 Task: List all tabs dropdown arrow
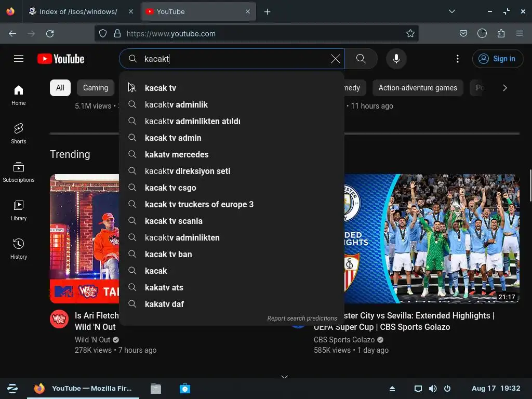coord(451,11)
